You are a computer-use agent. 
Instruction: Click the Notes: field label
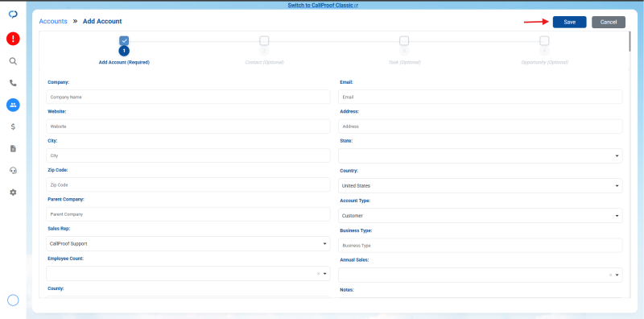(347, 290)
